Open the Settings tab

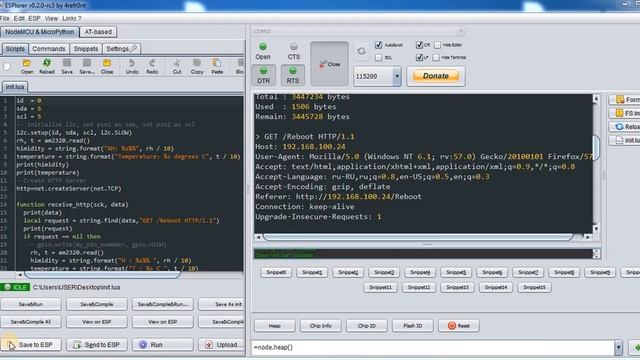point(121,49)
